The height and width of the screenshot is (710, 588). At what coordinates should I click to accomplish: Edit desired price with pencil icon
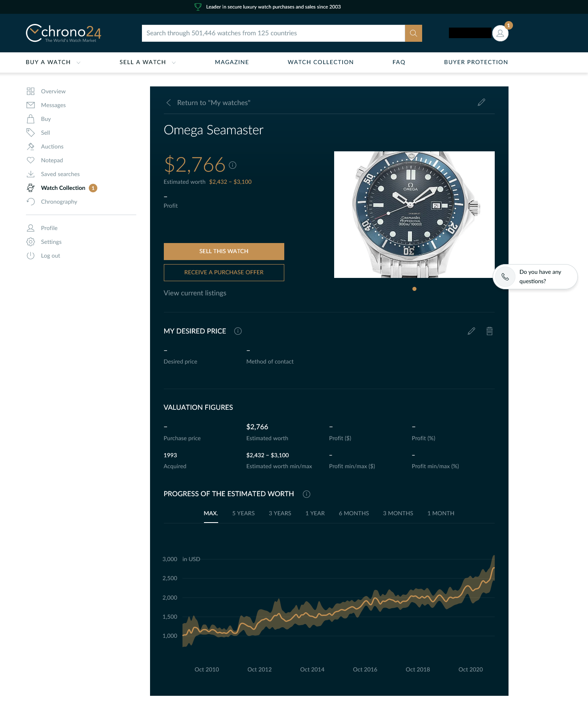point(471,331)
